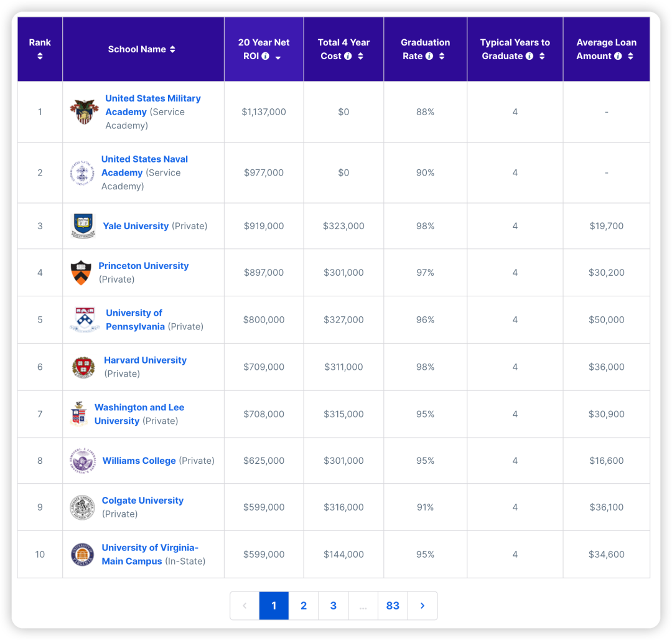The image size is (672, 640).
Task: Click the University of Pennsylvania shield logo
Action: click(85, 320)
